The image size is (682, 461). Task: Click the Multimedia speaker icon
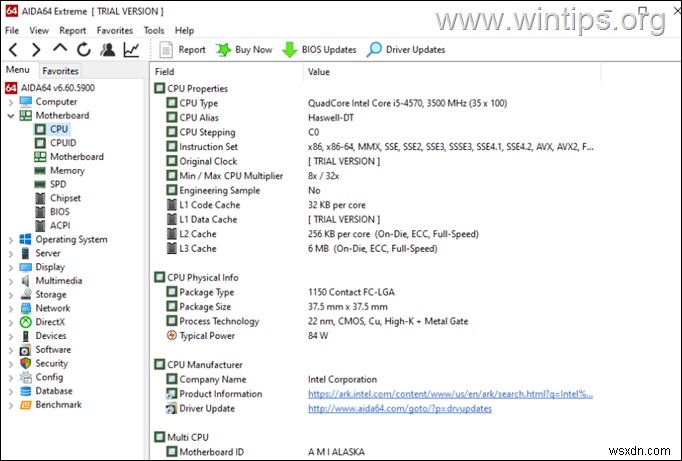point(26,281)
